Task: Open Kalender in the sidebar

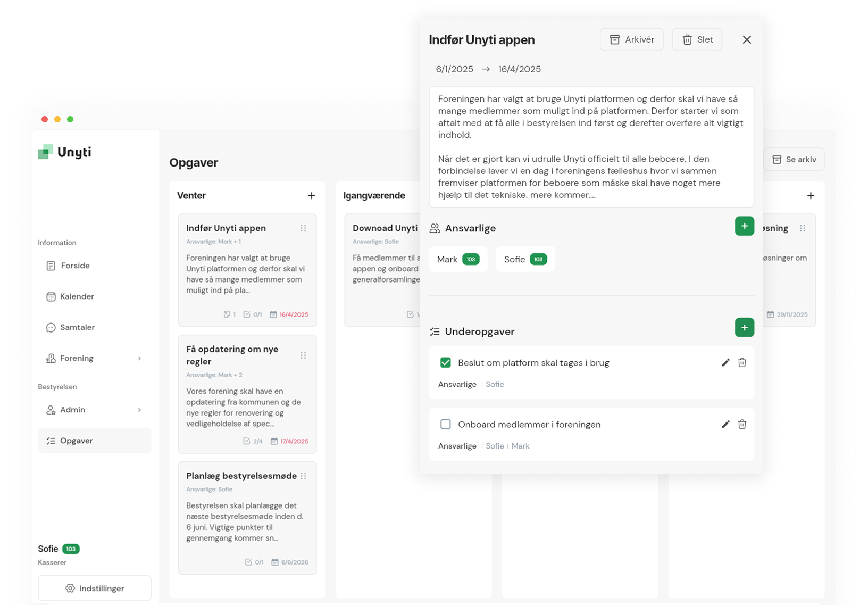Action: pos(77,296)
